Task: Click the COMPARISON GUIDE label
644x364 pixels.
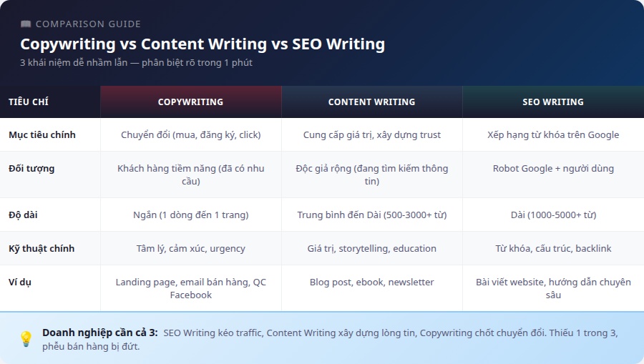Action: click(x=88, y=24)
